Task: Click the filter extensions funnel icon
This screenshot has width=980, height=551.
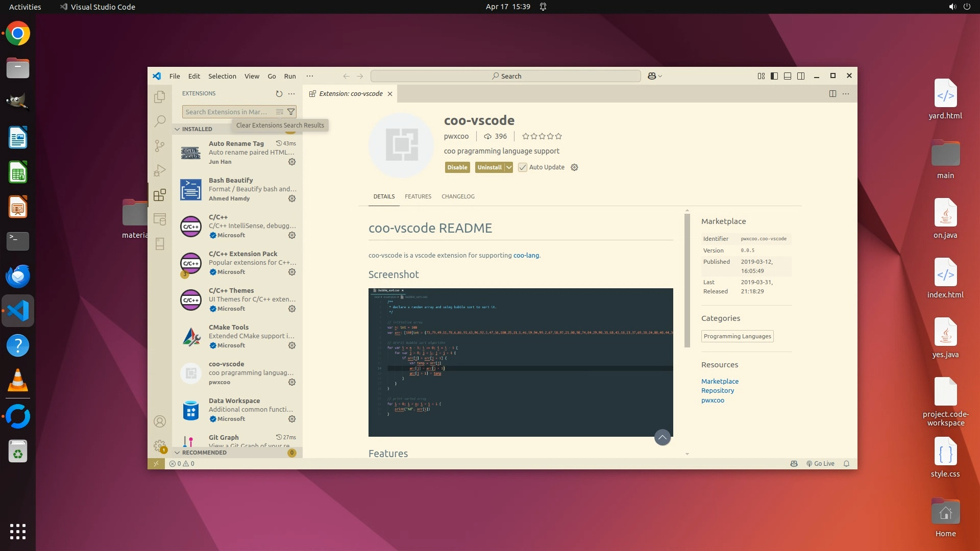Action: point(291,112)
